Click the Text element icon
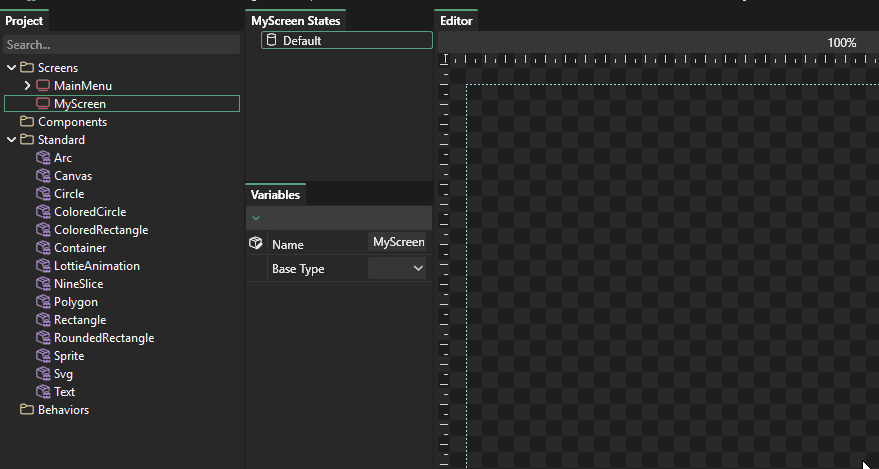 [x=43, y=392]
